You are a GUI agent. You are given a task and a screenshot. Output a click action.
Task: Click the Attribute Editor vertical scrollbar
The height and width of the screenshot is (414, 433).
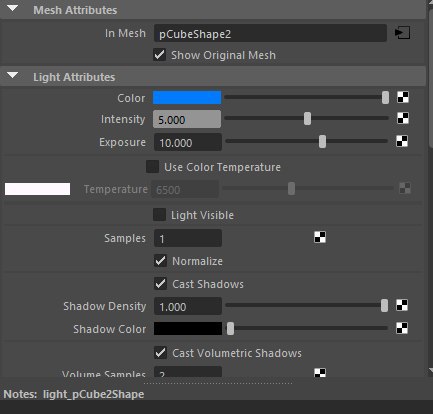click(x=431, y=78)
